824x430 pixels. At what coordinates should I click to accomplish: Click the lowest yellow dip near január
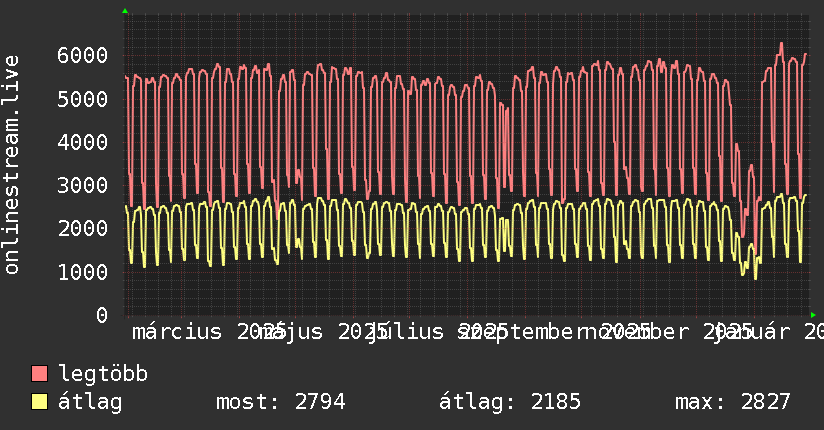tap(755, 278)
